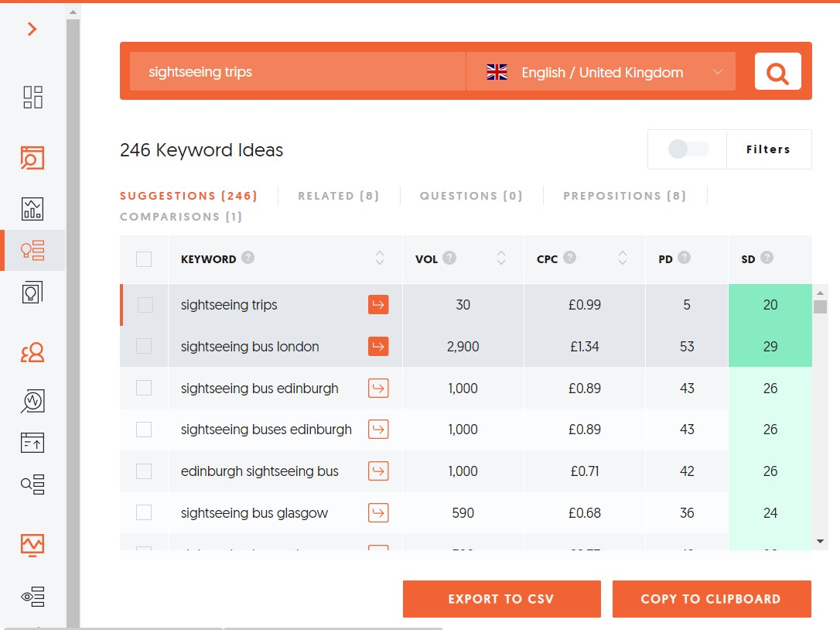Check the sightseeing bus london keyword checkbox
The height and width of the screenshot is (630, 840).
144,346
